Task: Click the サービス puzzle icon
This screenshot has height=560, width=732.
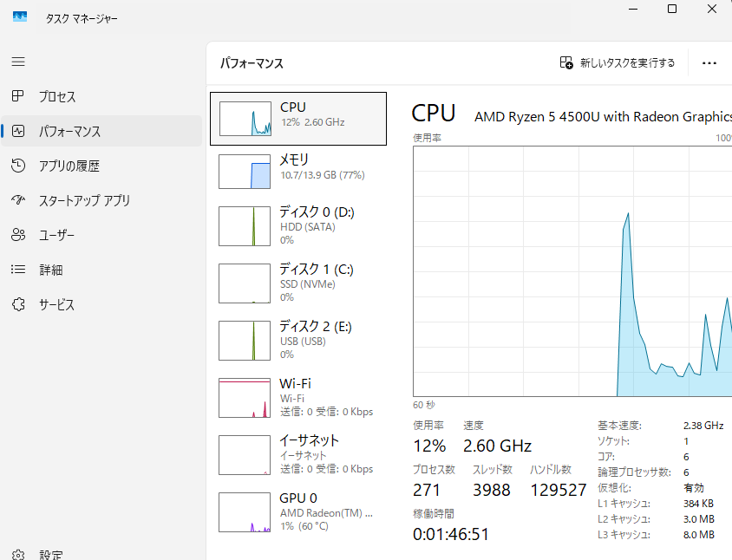Action: pos(18,304)
